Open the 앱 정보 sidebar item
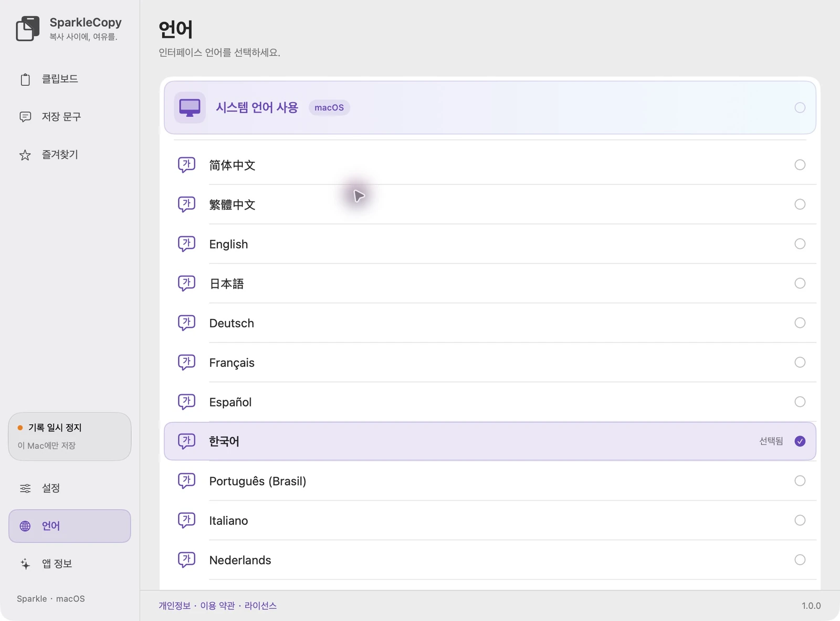 (x=69, y=564)
